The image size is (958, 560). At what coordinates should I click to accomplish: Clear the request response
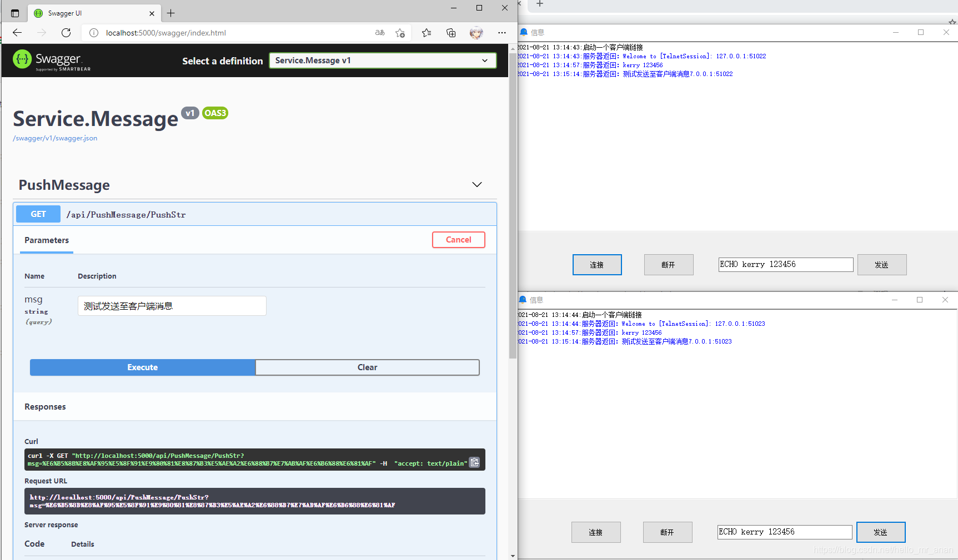click(x=367, y=367)
